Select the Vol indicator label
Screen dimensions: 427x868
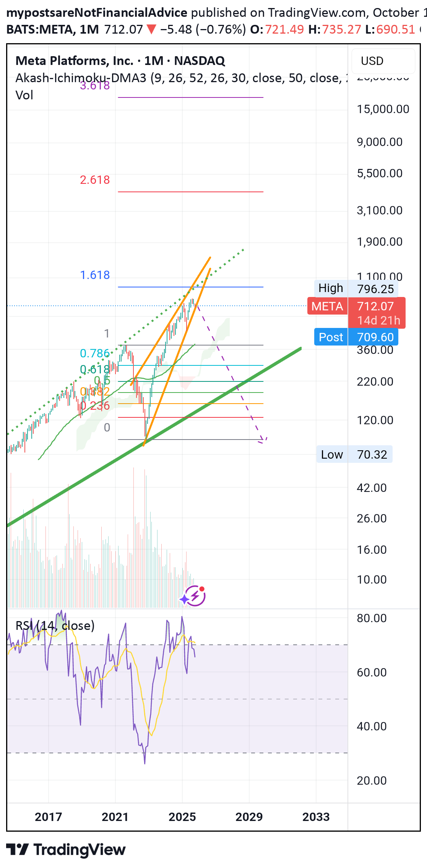[24, 95]
